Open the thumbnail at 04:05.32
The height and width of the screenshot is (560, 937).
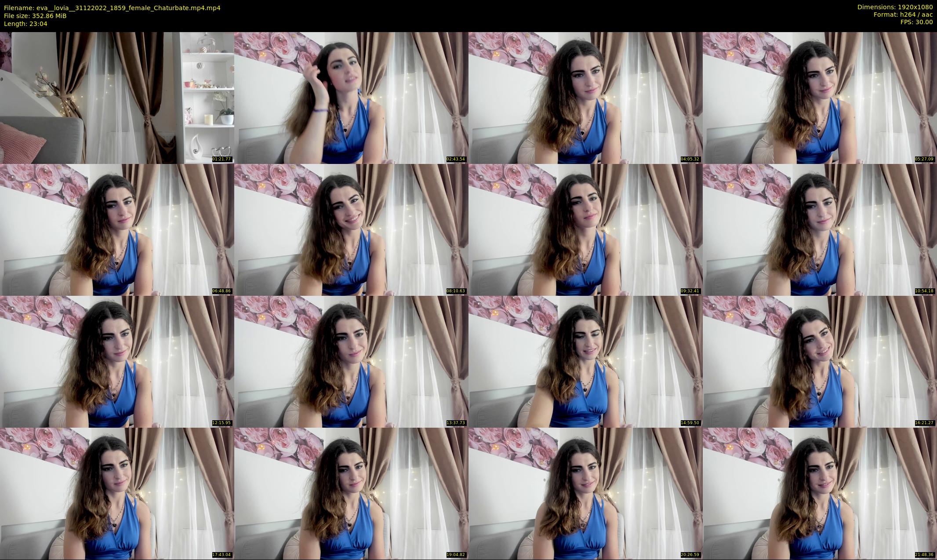(x=585, y=98)
